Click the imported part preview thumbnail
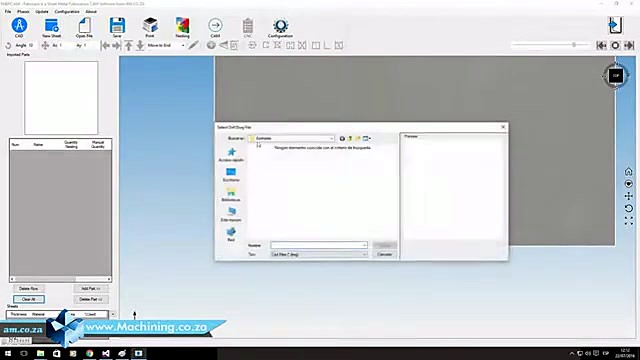Screen dimensions: 640x360 coord(61,98)
